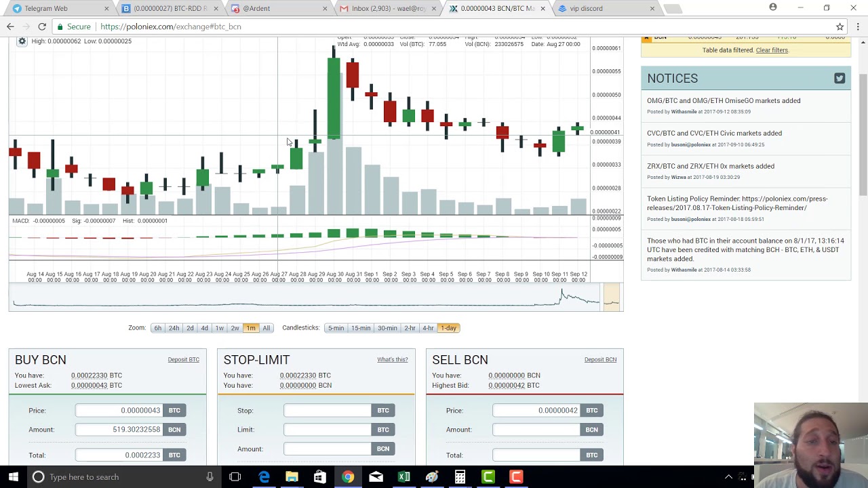Viewport: 868px width, 488px height.
Task: Click Sell BCN Price input field
Action: point(536,411)
